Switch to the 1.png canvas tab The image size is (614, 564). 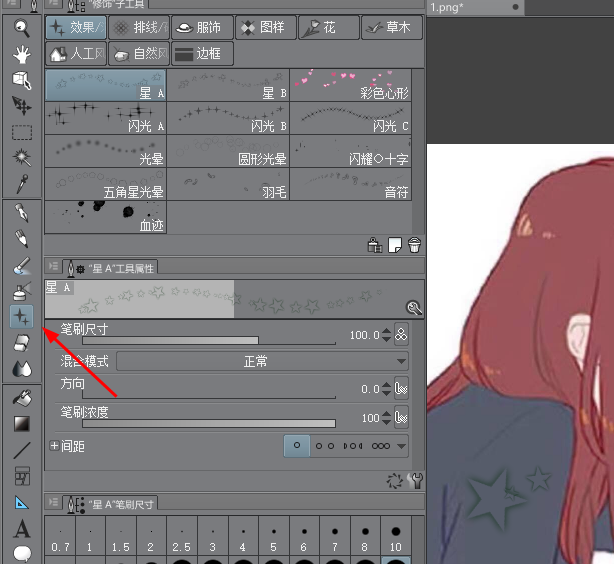click(475, 7)
